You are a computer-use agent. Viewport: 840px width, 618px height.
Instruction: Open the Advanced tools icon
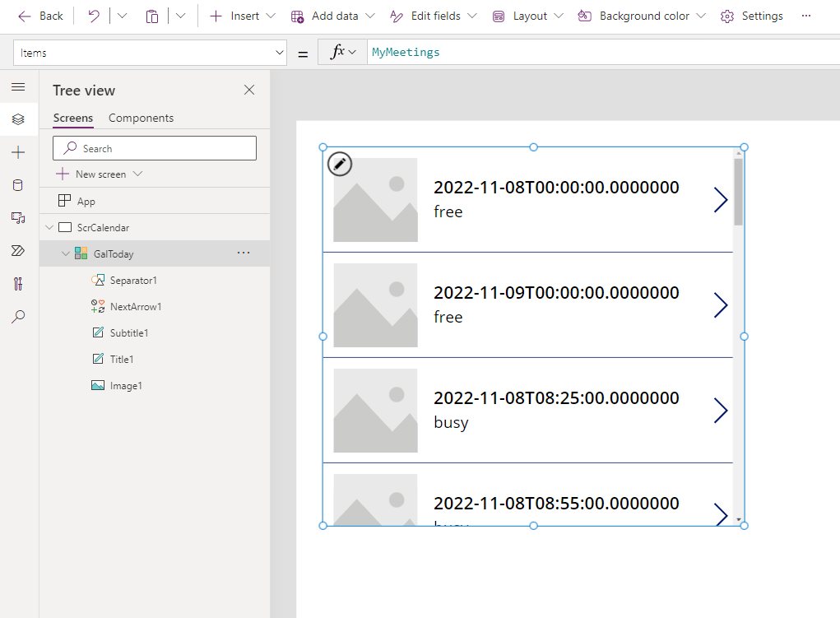(x=18, y=283)
